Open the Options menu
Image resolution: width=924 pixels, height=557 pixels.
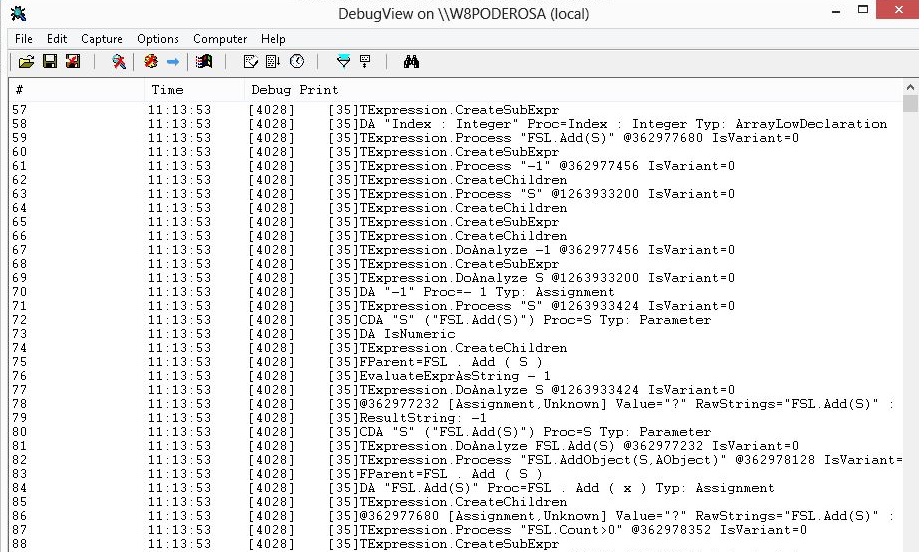coord(157,39)
